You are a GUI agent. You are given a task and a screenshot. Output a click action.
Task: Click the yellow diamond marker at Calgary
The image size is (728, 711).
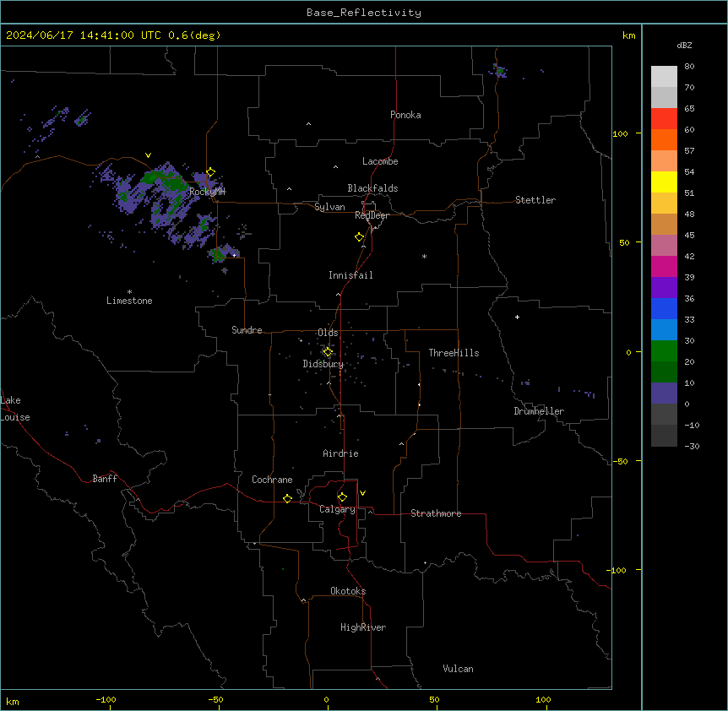342,497
